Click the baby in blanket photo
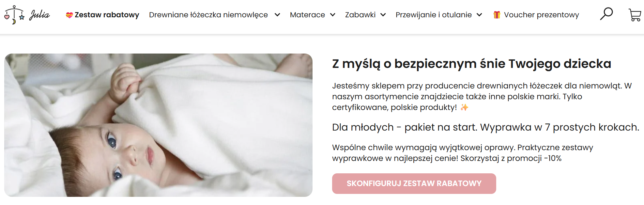Image resolution: width=644 pixels, height=205 pixels. point(158,125)
